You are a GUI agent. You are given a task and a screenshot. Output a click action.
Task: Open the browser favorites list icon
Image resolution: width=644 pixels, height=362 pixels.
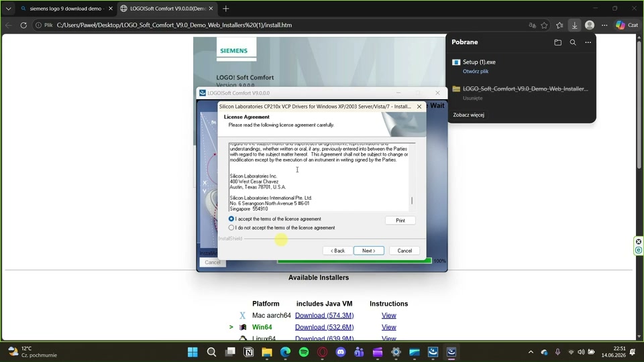point(559,25)
